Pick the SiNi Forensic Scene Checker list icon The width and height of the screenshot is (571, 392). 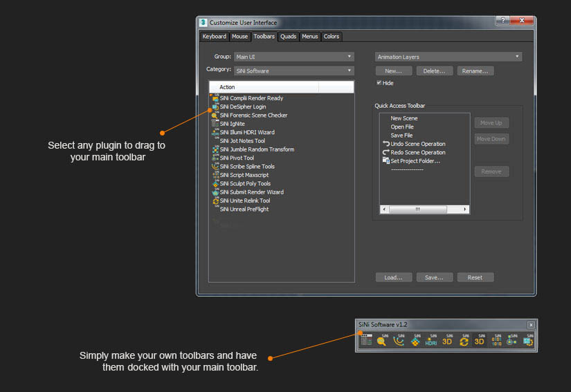(x=215, y=115)
